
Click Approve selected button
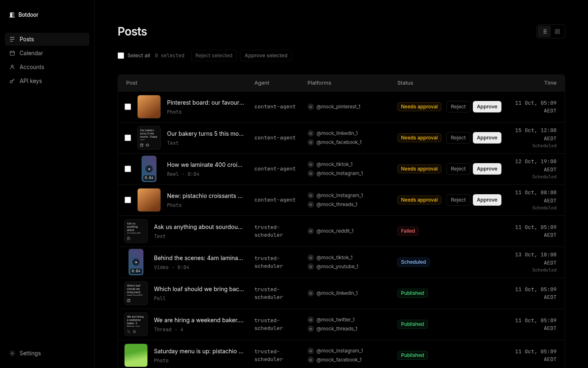266,56
